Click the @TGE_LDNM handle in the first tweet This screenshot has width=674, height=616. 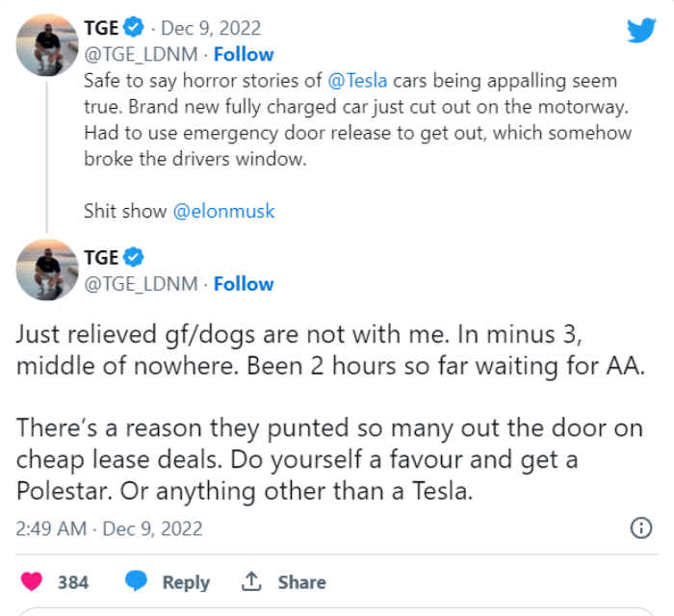pyautogui.click(x=141, y=54)
